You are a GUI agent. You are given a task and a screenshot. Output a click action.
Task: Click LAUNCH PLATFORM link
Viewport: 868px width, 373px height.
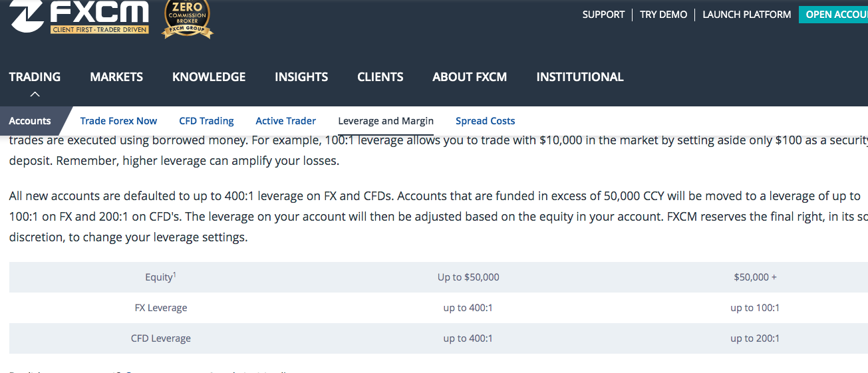(x=747, y=15)
